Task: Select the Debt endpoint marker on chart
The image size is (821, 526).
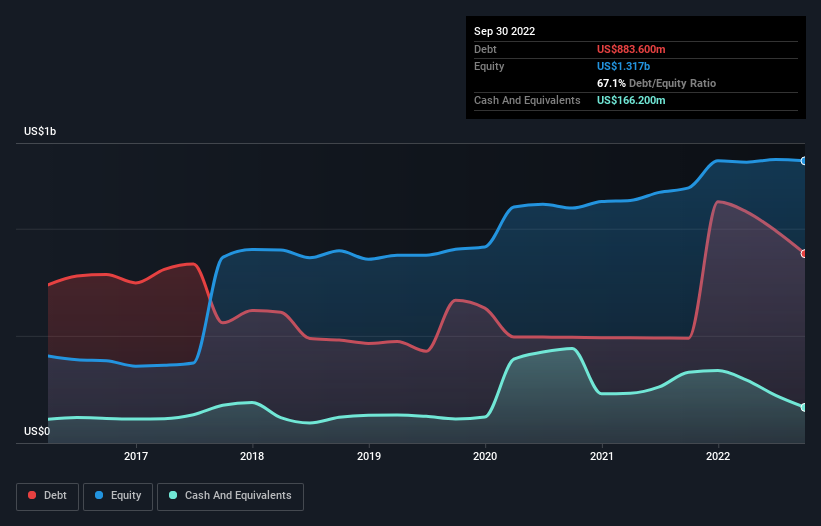Action: pyautogui.click(x=804, y=254)
